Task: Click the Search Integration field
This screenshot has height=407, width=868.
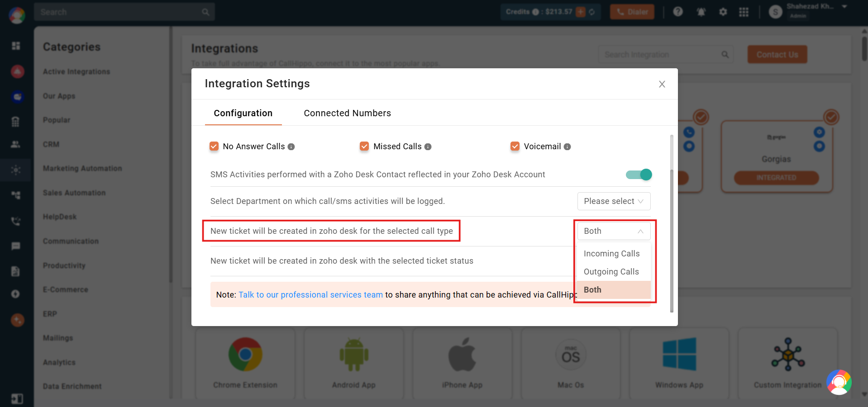Action: click(666, 54)
